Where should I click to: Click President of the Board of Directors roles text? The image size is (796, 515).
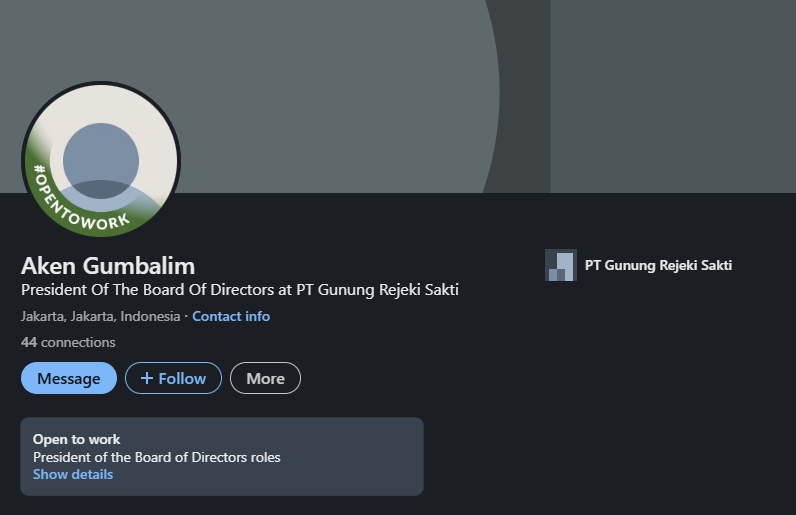click(x=157, y=457)
